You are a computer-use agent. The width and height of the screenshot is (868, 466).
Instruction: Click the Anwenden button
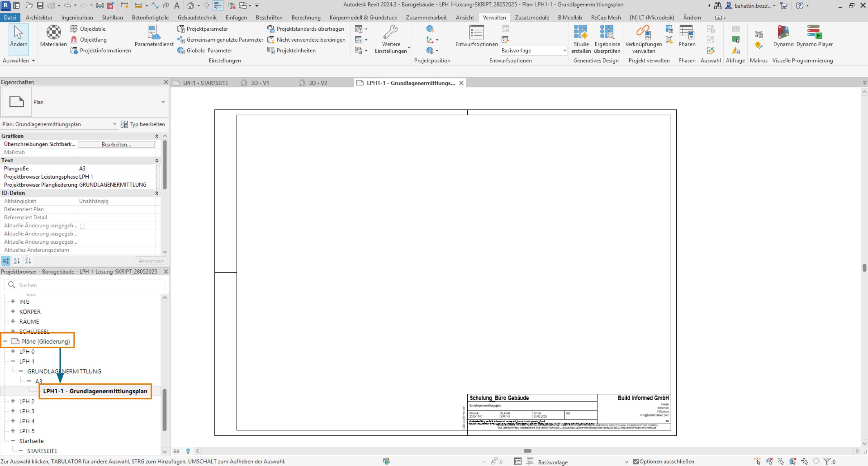click(152, 261)
